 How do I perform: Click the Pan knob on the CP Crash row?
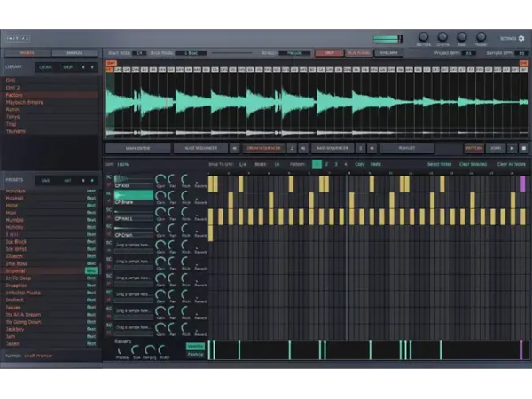(172, 229)
